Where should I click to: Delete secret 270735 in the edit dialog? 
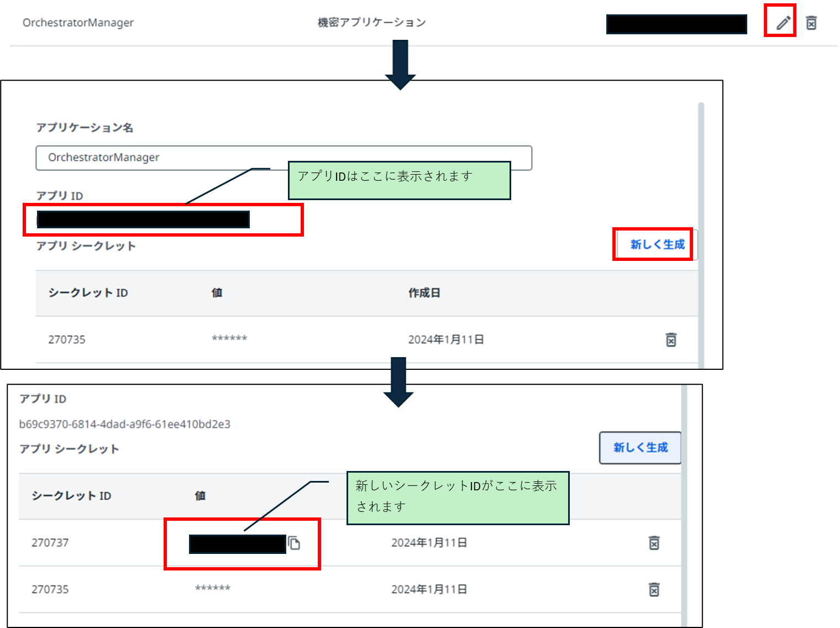[x=671, y=339]
